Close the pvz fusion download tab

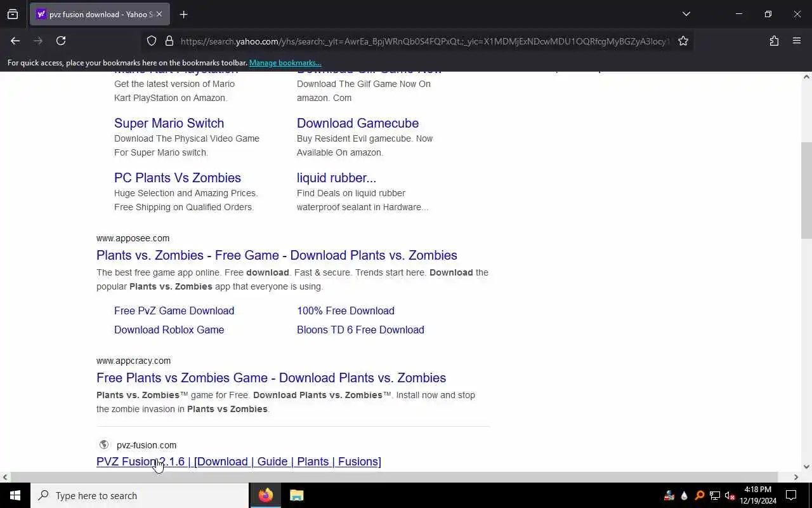(159, 14)
